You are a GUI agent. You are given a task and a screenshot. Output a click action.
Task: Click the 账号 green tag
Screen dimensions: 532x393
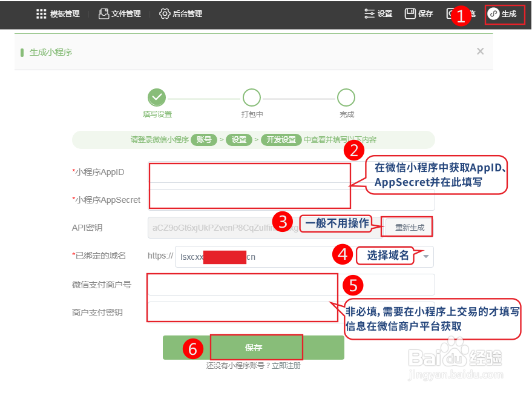(x=204, y=139)
